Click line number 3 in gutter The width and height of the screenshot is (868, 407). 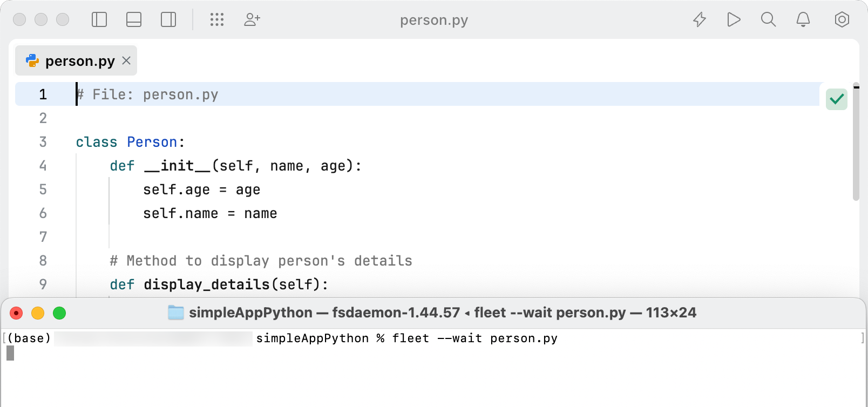[43, 142]
